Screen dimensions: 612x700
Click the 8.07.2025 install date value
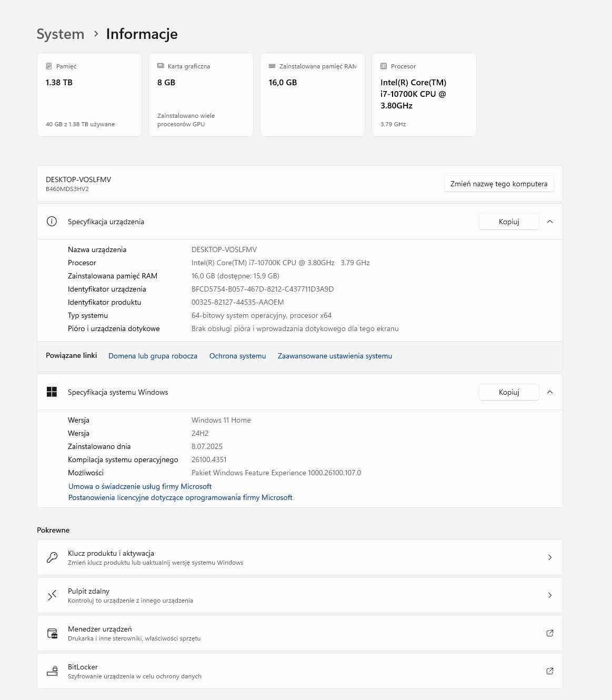[207, 446]
